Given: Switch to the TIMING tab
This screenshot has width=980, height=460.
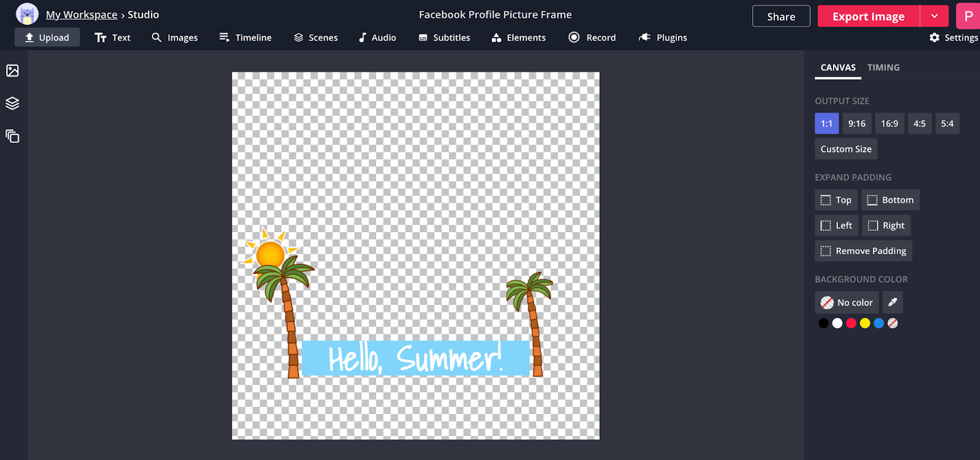Looking at the screenshot, I should click(x=883, y=67).
